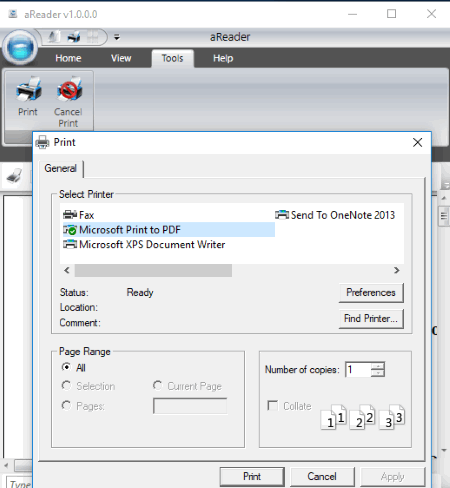The width and height of the screenshot is (450, 488).
Task: Select the General tab in Print dialog
Action: click(x=61, y=168)
